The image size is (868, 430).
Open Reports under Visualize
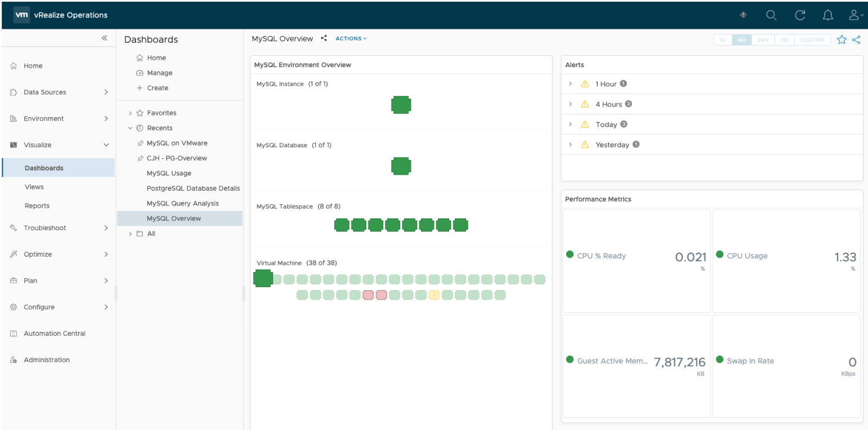37,206
